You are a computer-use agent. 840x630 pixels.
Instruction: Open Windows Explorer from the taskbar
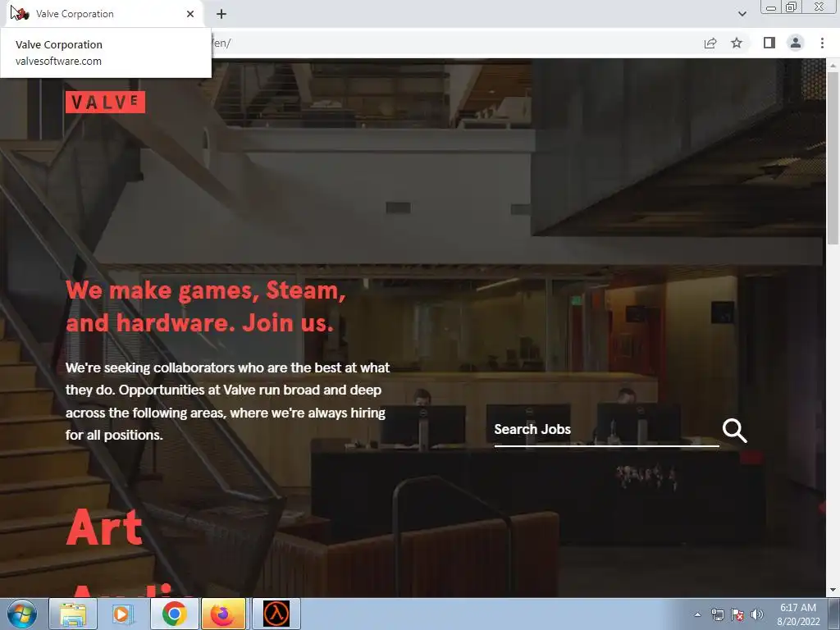pyautogui.click(x=73, y=614)
